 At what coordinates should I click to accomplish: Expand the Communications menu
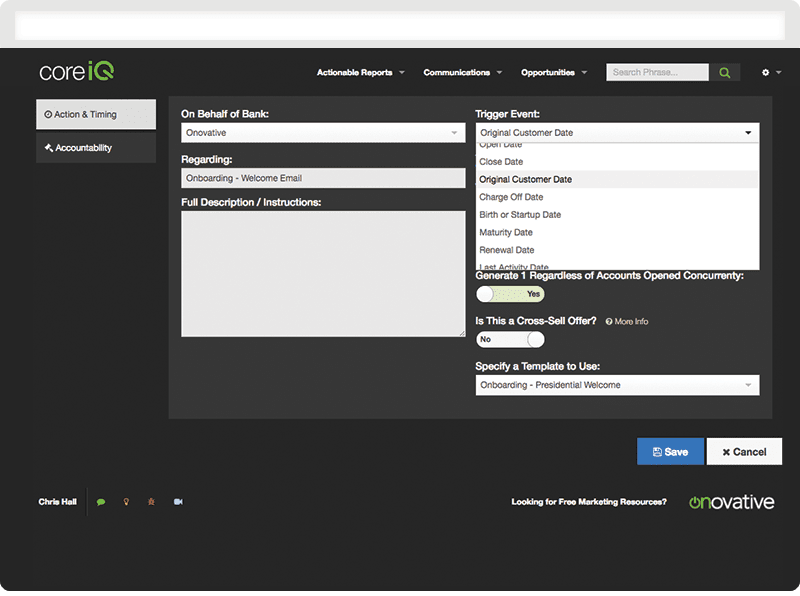463,72
